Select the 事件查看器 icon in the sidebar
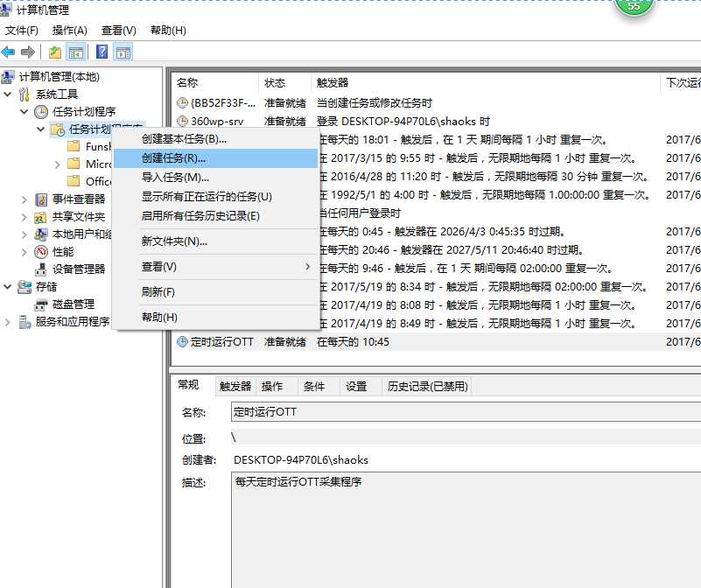701x588 pixels. point(39,199)
